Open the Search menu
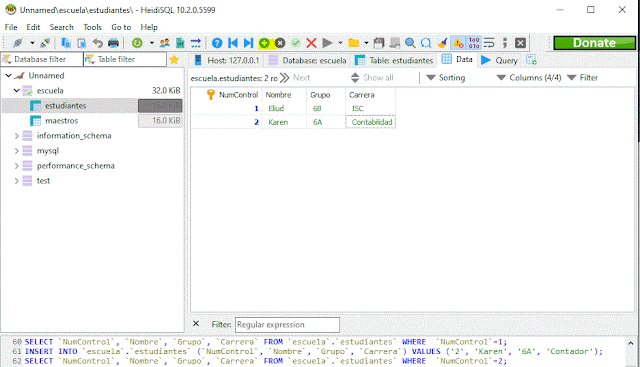 [62, 27]
